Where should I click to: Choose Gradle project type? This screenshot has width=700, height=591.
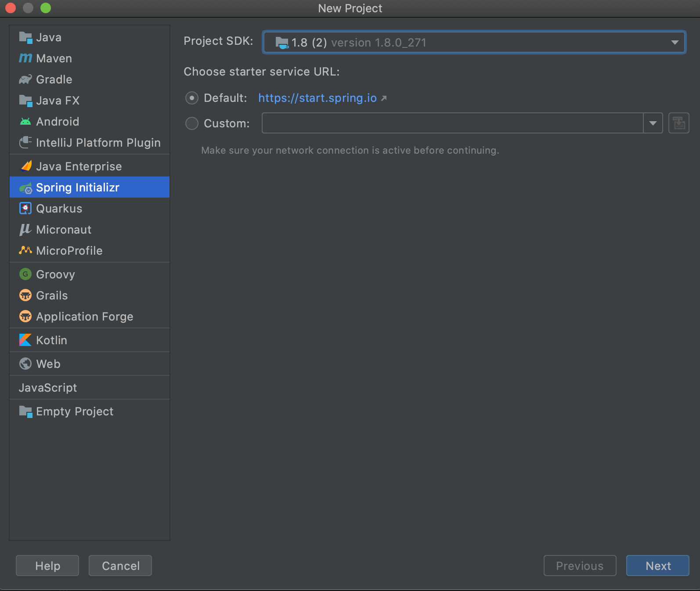click(90, 79)
